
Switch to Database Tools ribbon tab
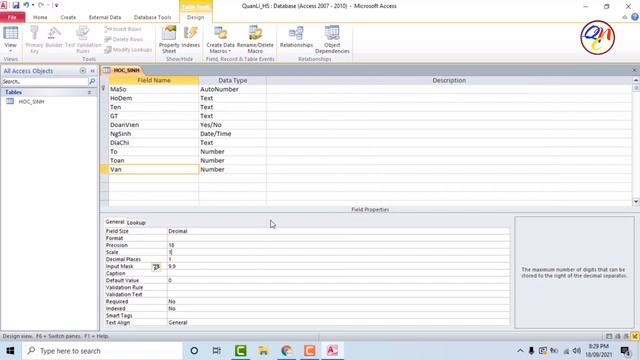pyautogui.click(x=153, y=17)
